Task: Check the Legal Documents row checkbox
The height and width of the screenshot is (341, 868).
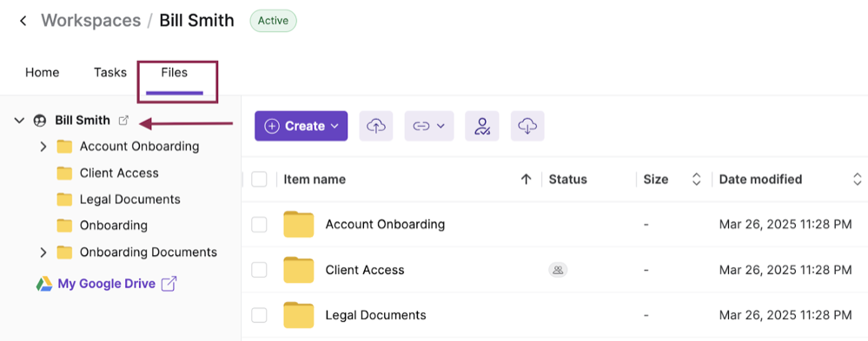Action: (x=259, y=315)
